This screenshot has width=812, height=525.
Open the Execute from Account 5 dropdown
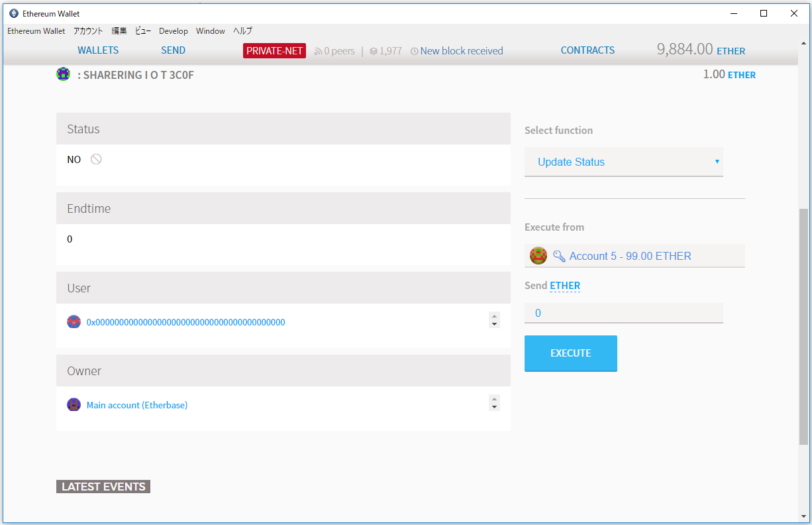(x=634, y=256)
